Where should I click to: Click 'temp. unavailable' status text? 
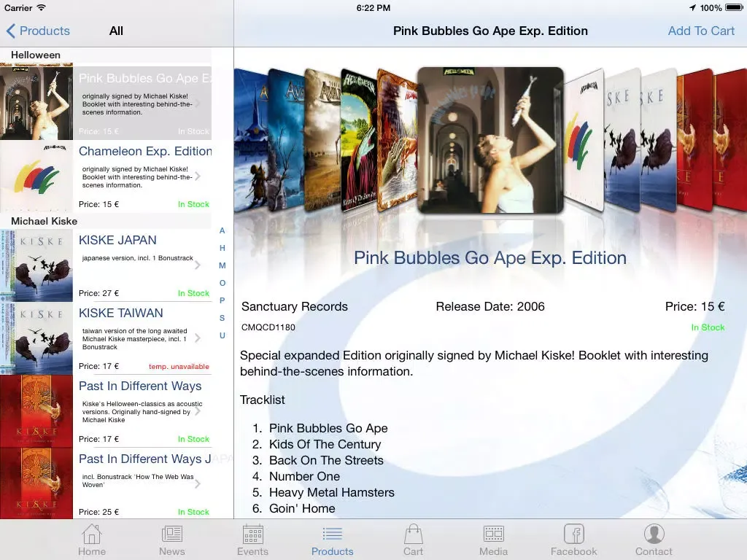(x=179, y=366)
